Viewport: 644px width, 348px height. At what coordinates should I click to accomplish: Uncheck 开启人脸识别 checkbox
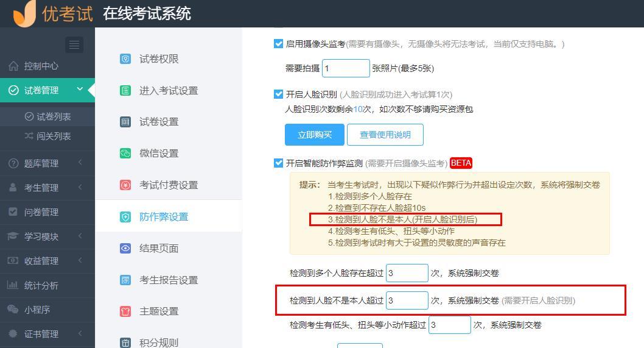click(x=278, y=94)
